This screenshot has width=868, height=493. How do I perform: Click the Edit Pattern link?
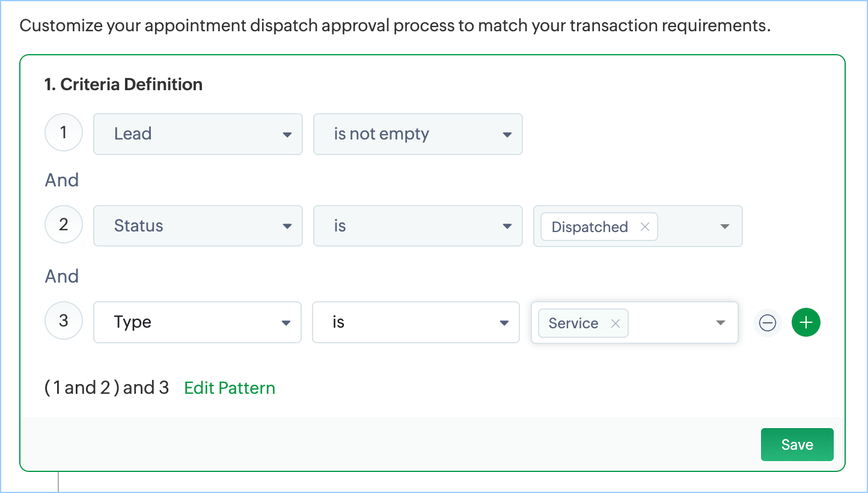tap(230, 388)
